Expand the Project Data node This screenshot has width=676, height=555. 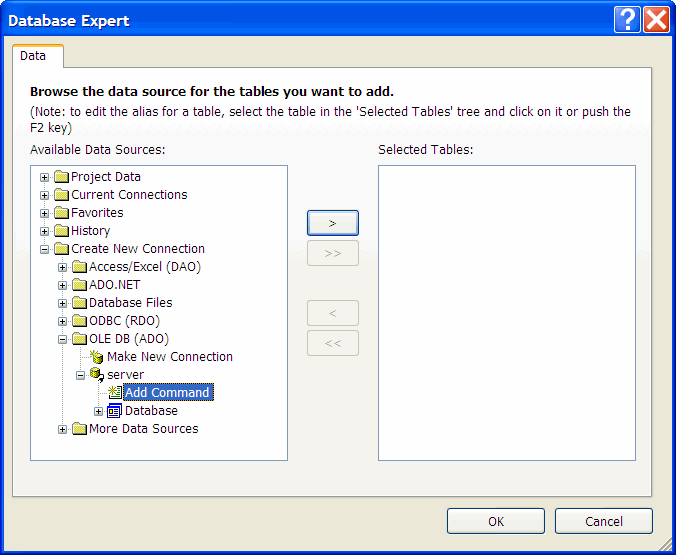pyautogui.click(x=45, y=177)
